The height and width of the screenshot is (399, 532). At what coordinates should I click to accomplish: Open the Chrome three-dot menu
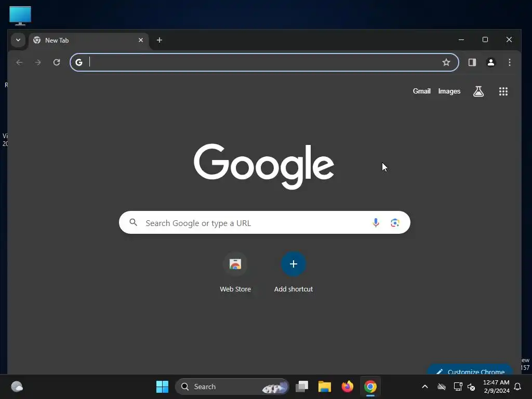click(x=510, y=62)
